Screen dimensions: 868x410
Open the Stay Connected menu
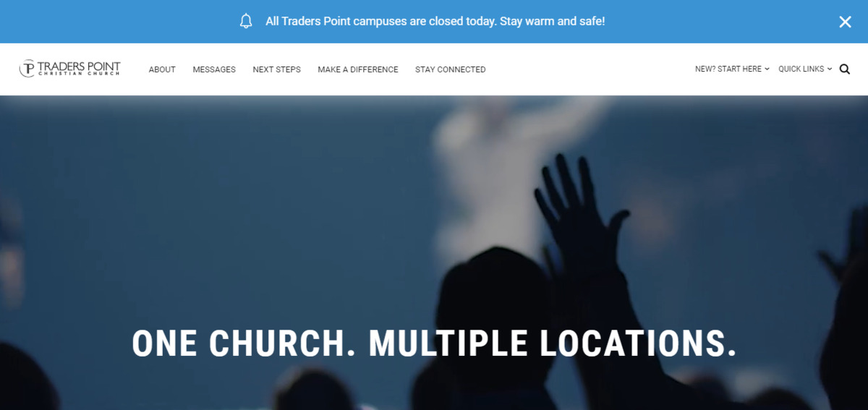[451, 69]
